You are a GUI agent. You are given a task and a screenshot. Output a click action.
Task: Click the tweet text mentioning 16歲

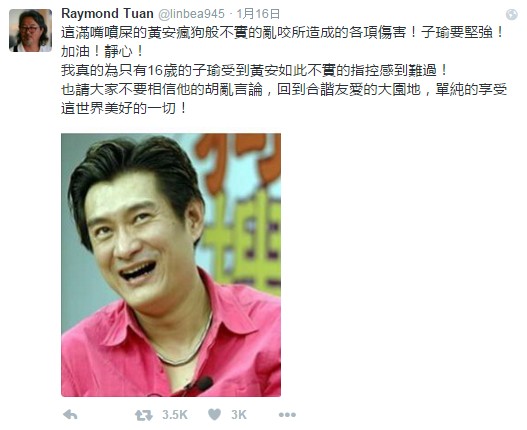[x=254, y=71]
